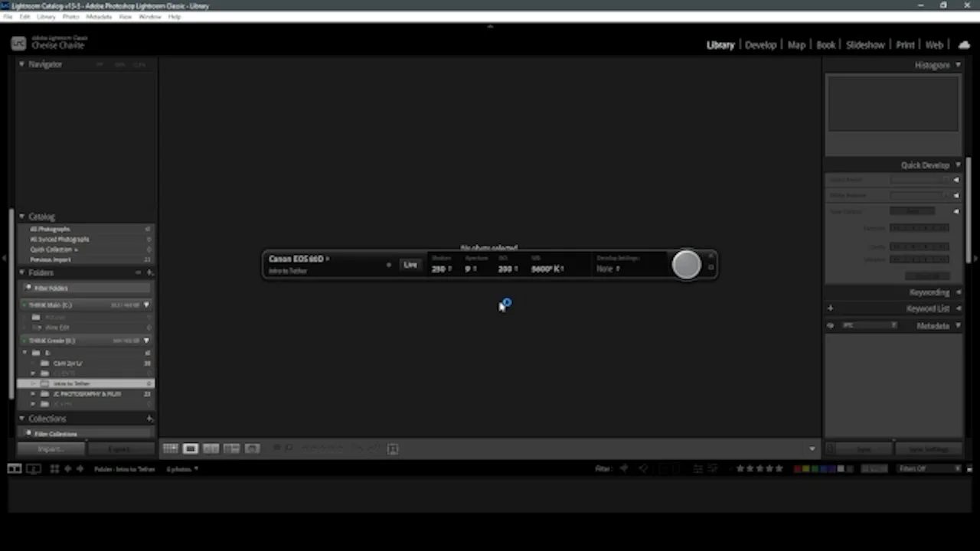Screen dimensions: 980x551
Task: Expand the Keywording panel
Action: point(959,292)
